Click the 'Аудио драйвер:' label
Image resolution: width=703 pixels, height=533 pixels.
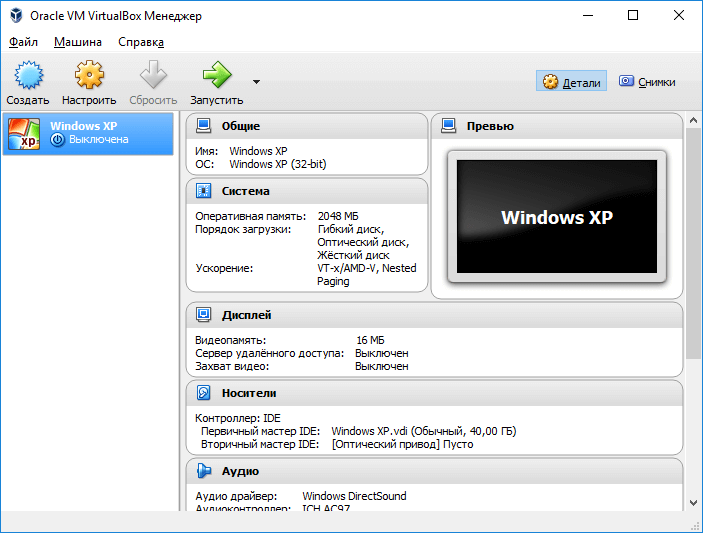click(236, 496)
